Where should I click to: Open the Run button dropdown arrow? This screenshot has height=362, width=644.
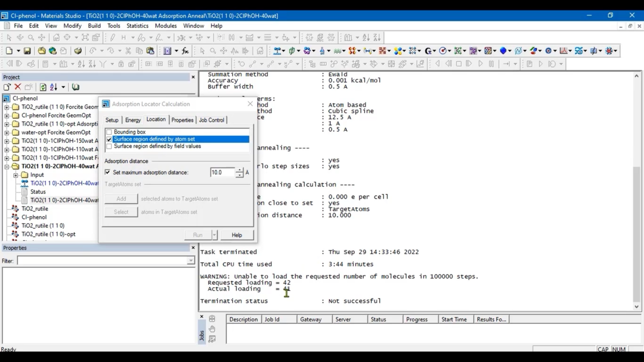pyautogui.click(x=215, y=235)
